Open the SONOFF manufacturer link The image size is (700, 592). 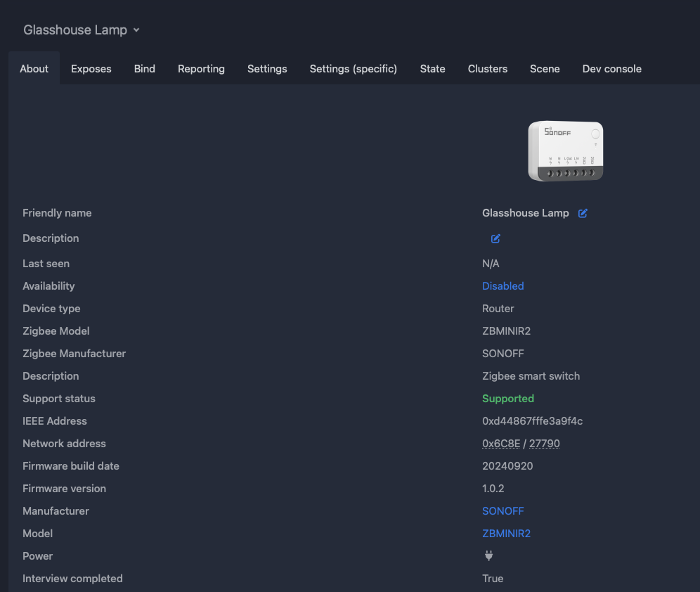[x=503, y=511]
